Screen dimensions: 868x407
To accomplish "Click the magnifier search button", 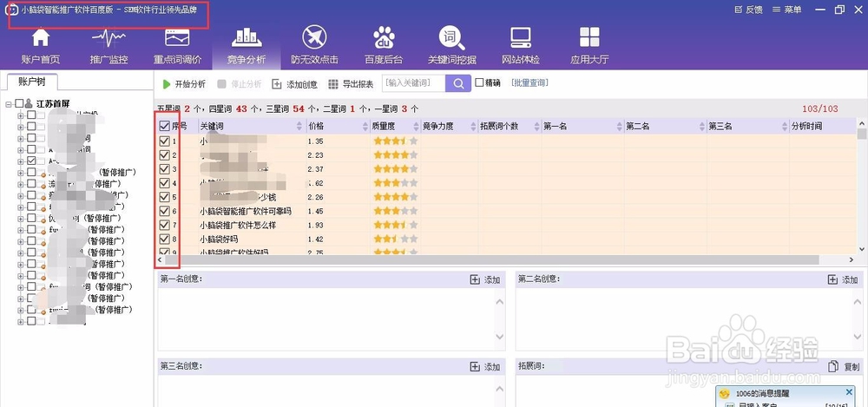I will (458, 83).
